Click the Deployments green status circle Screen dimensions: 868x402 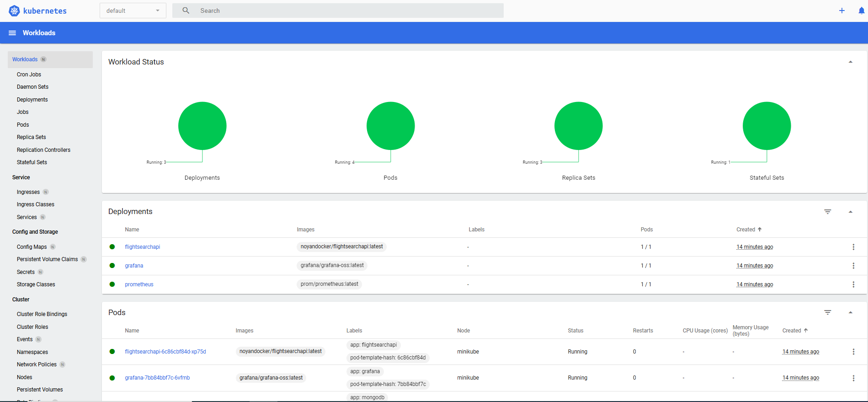(x=202, y=126)
